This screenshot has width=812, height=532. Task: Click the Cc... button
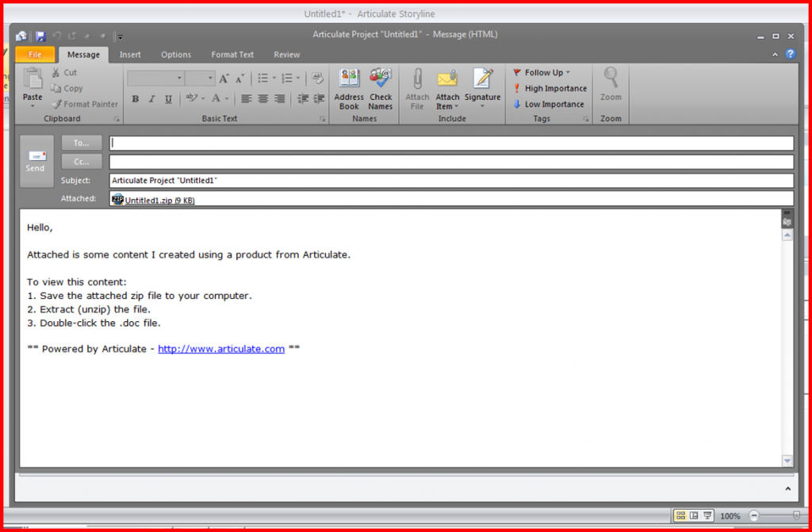82,162
